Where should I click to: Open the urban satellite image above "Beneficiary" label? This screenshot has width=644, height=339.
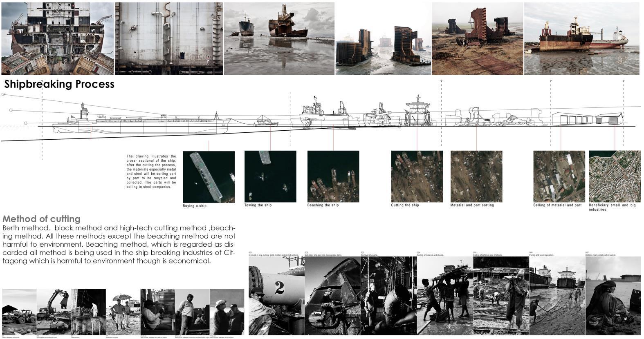(x=615, y=176)
